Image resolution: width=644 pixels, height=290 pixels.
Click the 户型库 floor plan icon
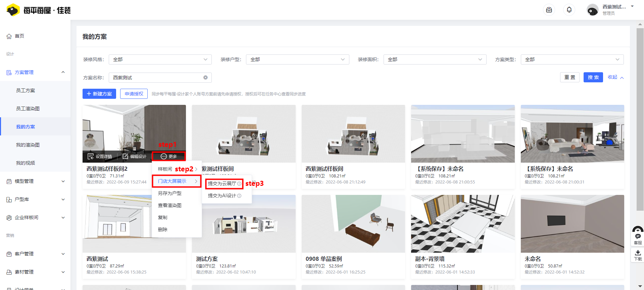[x=9, y=200]
